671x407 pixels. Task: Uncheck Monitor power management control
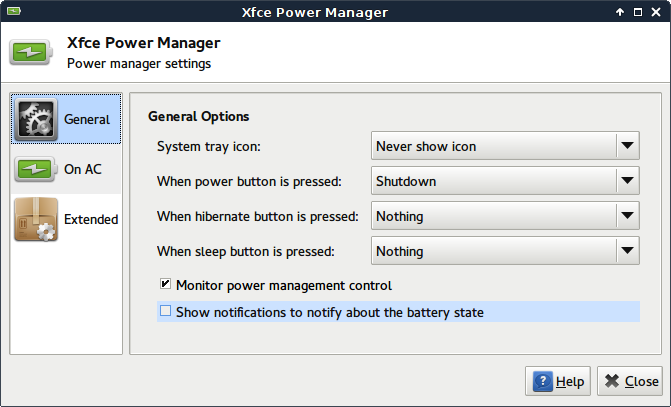[165, 284]
